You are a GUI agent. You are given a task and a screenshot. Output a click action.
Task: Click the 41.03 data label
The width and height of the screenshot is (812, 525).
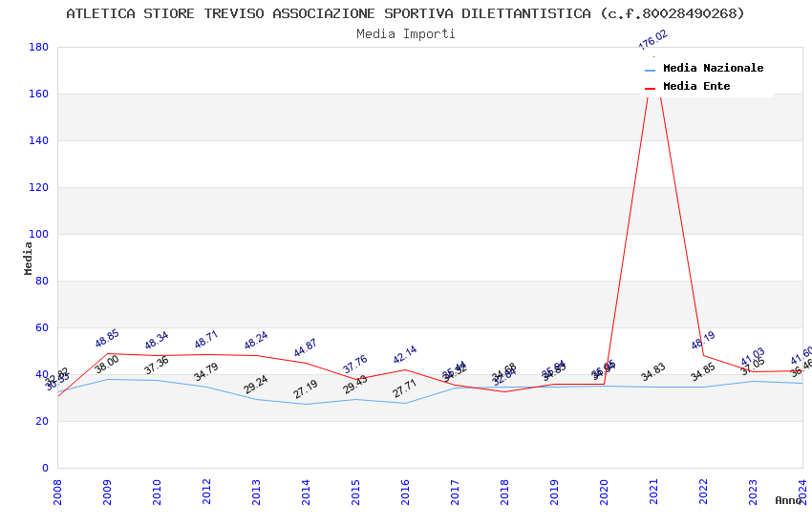753,356
